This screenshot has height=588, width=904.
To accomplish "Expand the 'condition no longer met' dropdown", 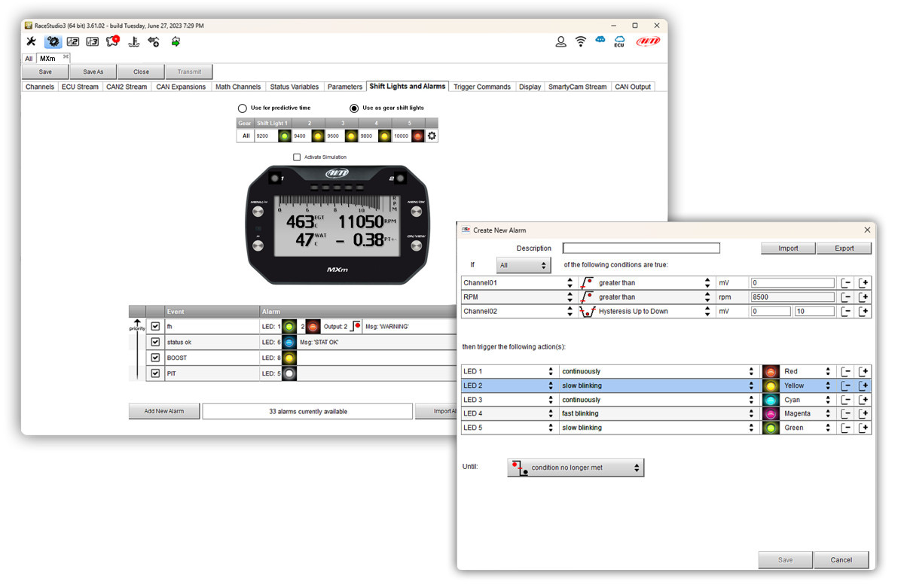I will point(576,468).
